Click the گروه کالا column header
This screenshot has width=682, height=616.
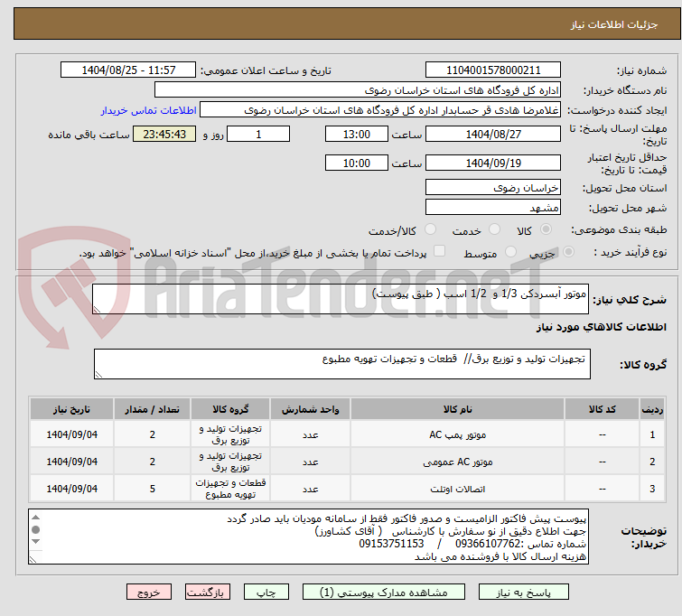click(230, 409)
